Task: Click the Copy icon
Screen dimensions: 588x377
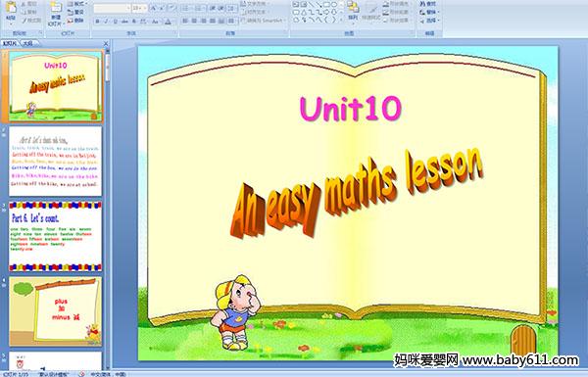Action: pos(24,12)
